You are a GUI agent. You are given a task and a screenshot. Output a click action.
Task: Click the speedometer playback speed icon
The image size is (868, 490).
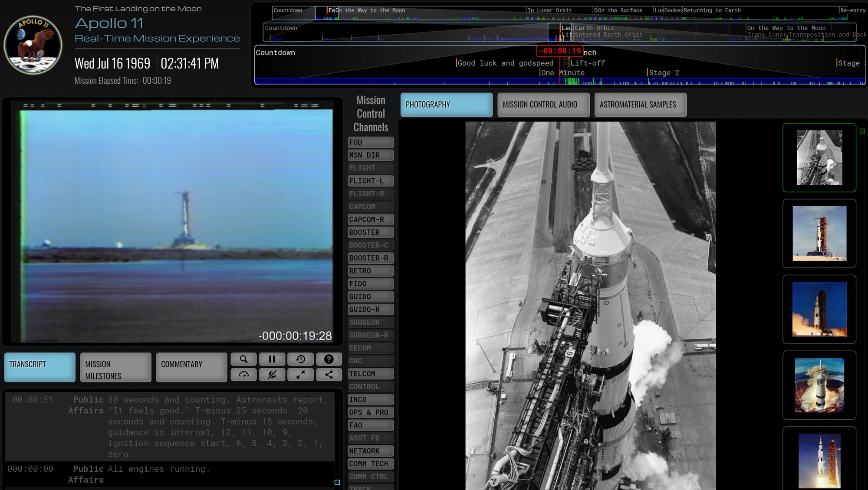click(243, 375)
